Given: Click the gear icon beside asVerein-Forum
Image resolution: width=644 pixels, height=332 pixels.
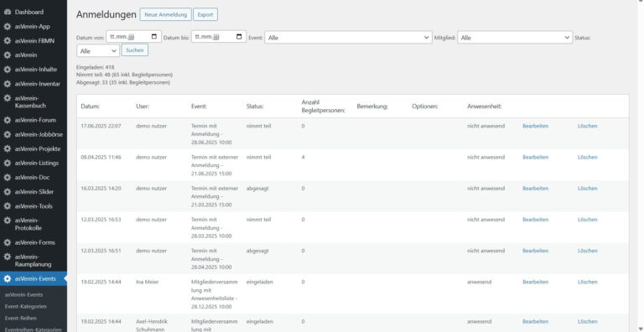Looking at the screenshot, I should click(x=7, y=120).
